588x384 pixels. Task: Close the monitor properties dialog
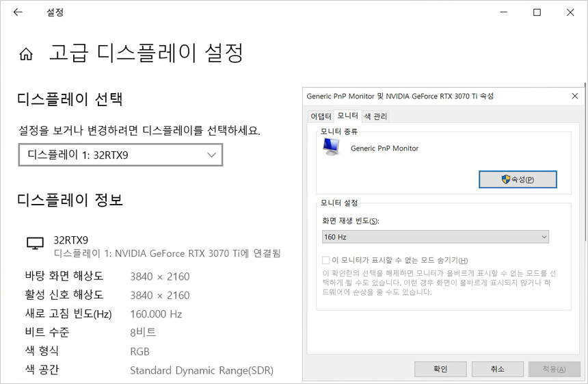[x=575, y=96]
